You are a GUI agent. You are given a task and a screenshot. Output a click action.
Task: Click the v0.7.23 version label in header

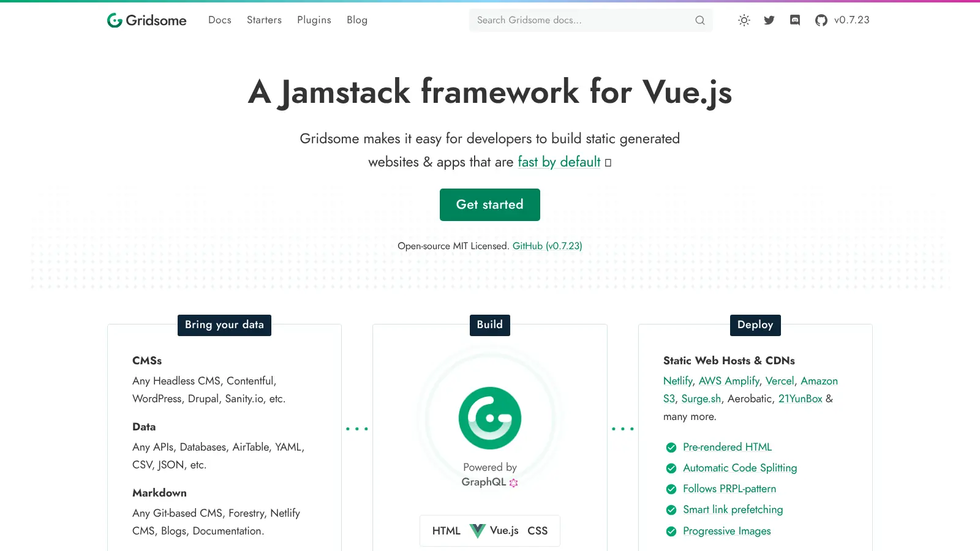click(x=852, y=20)
